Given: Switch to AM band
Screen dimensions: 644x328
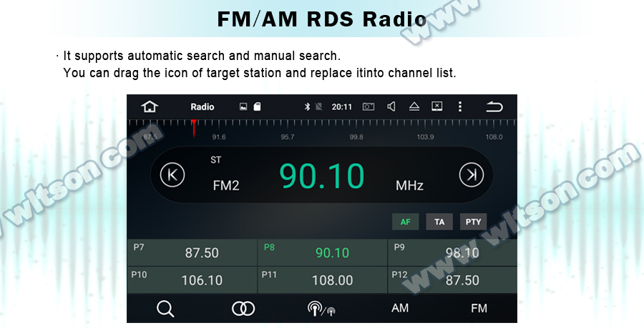Looking at the screenshot, I should (400, 308).
